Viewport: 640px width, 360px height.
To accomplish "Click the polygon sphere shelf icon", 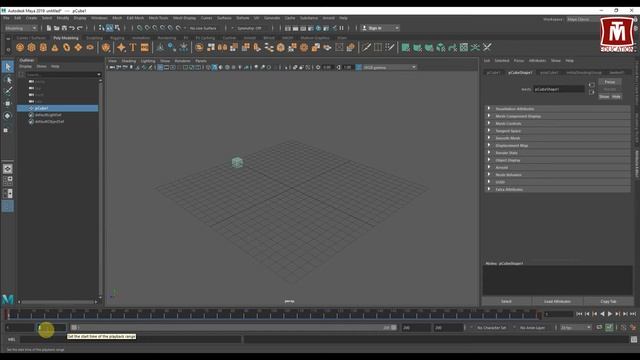I will [20, 48].
